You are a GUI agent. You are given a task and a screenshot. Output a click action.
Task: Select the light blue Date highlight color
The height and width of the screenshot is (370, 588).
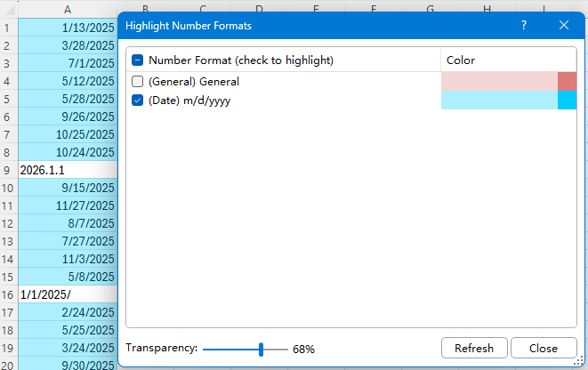pos(498,101)
